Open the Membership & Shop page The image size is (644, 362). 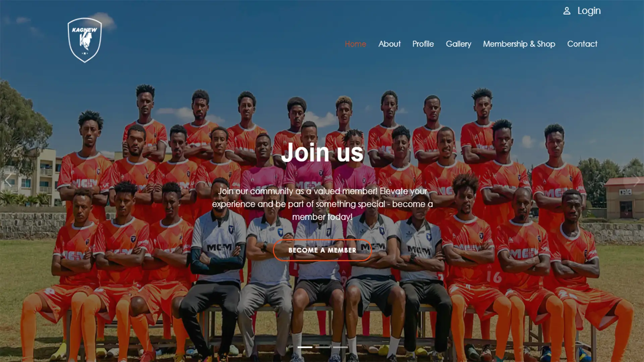519,44
